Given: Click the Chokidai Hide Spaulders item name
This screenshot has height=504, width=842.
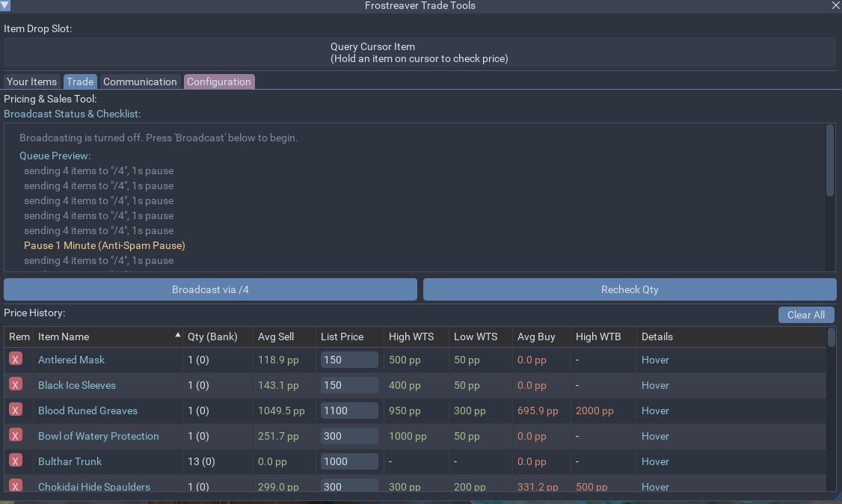Looking at the screenshot, I should coord(94,486).
